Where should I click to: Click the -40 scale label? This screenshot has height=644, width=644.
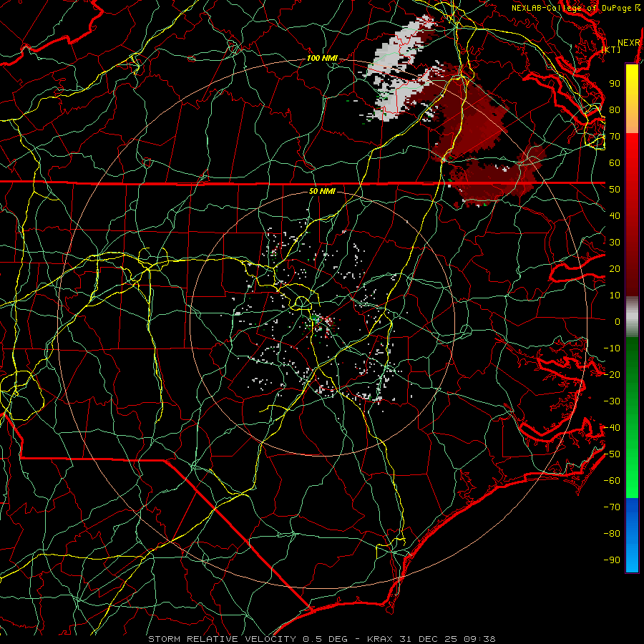click(x=612, y=428)
